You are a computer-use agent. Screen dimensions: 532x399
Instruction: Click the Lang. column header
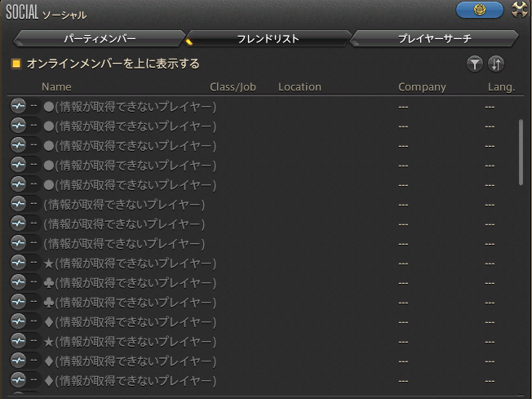pyautogui.click(x=502, y=86)
